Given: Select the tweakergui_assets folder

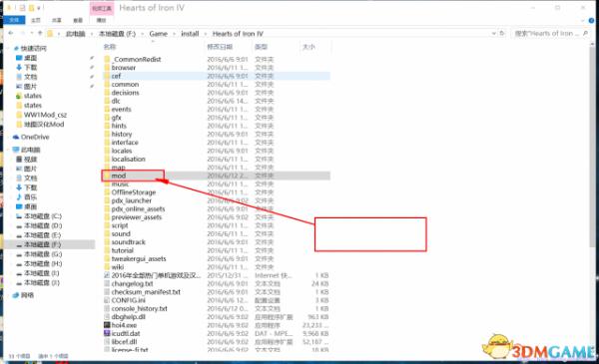Looking at the screenshot, I should [139, 258].
